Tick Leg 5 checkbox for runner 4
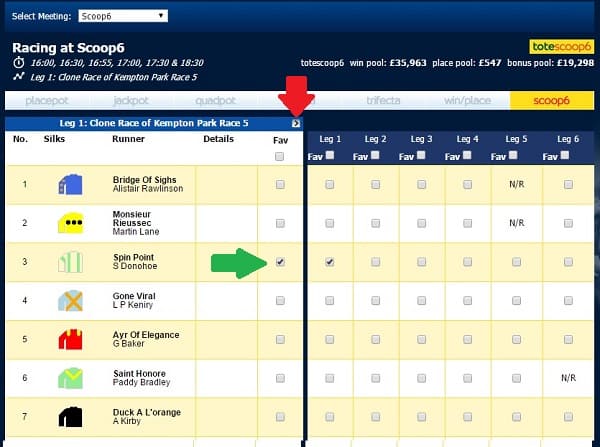This screenshot has width=600, height=447. pyautogui.click(x=516, y=300)
